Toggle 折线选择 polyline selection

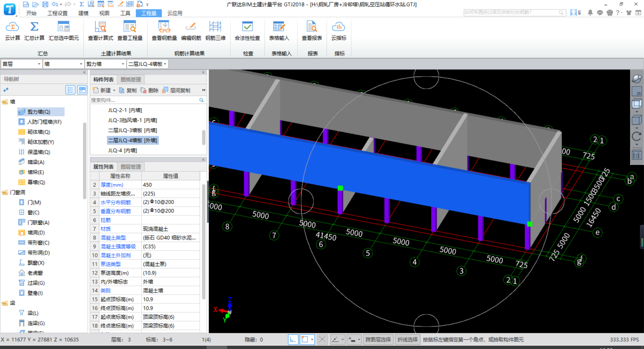[408, 340]
